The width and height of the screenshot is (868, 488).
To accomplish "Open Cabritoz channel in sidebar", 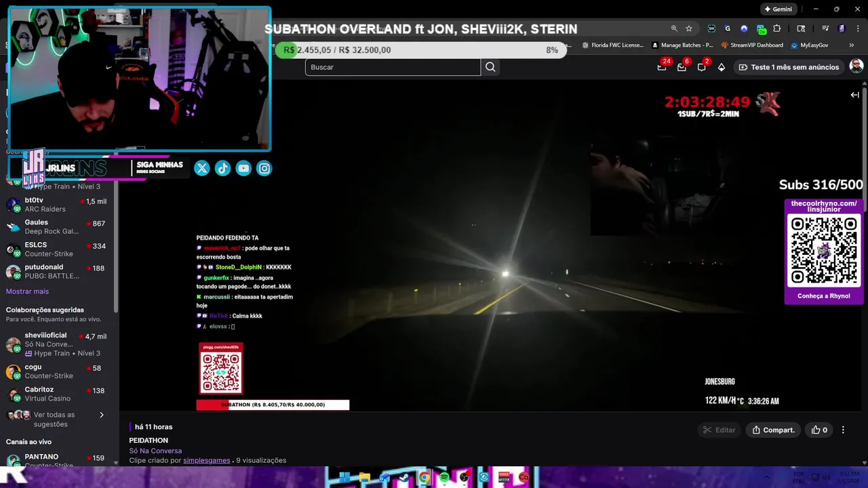I will click(58, 394).
